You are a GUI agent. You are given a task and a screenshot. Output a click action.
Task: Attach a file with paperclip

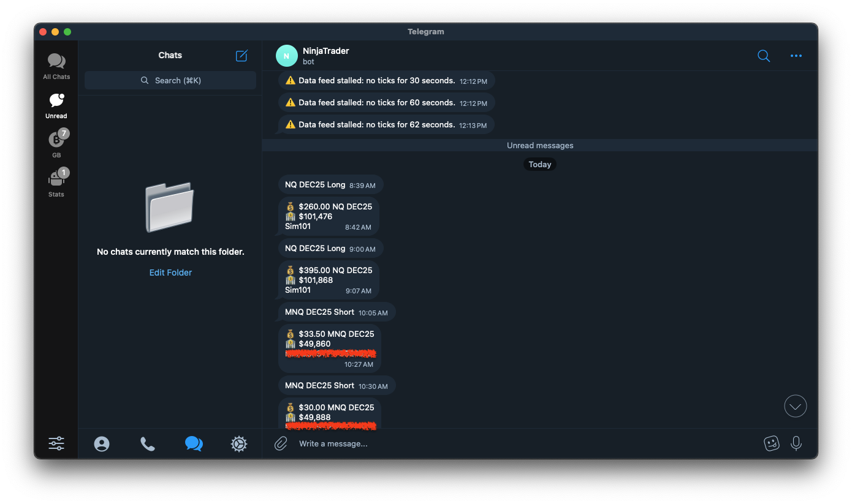pos(281,443)
